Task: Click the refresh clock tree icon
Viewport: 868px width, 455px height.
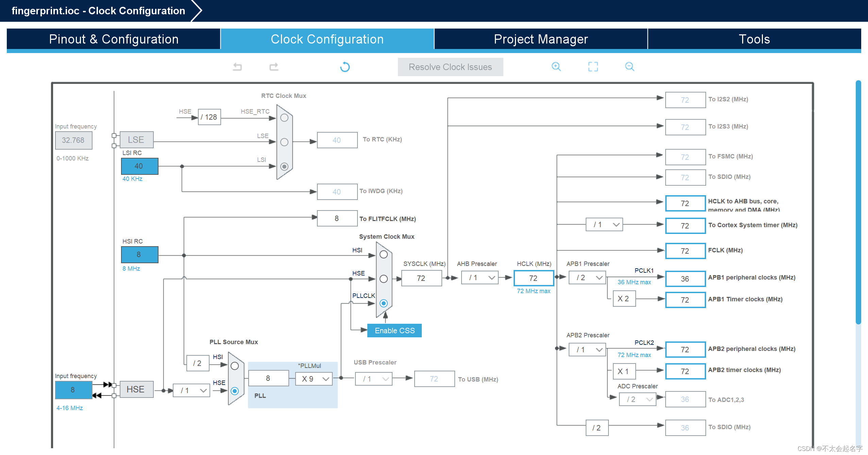Action: (345, 67)
